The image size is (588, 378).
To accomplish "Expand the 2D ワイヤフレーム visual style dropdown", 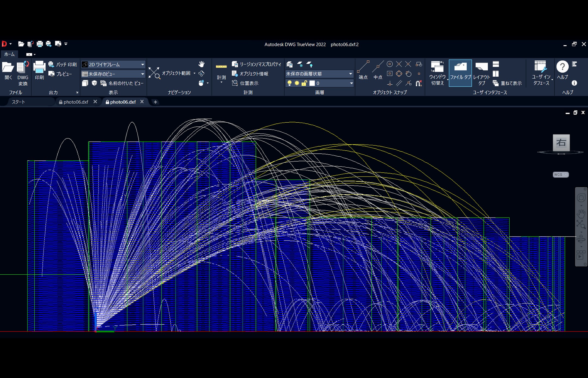I will (x=142, y=64).
